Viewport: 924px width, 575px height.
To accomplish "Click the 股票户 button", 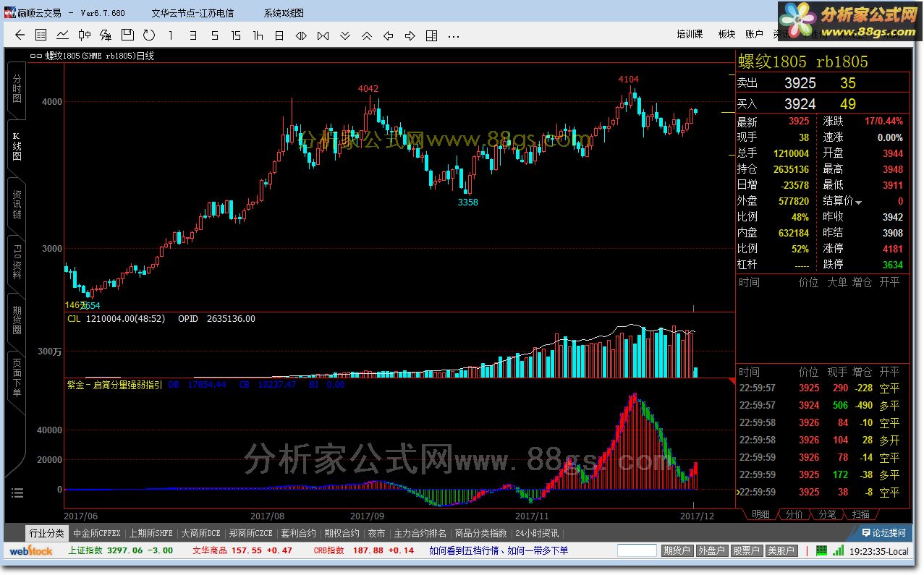I will (746, 550).
